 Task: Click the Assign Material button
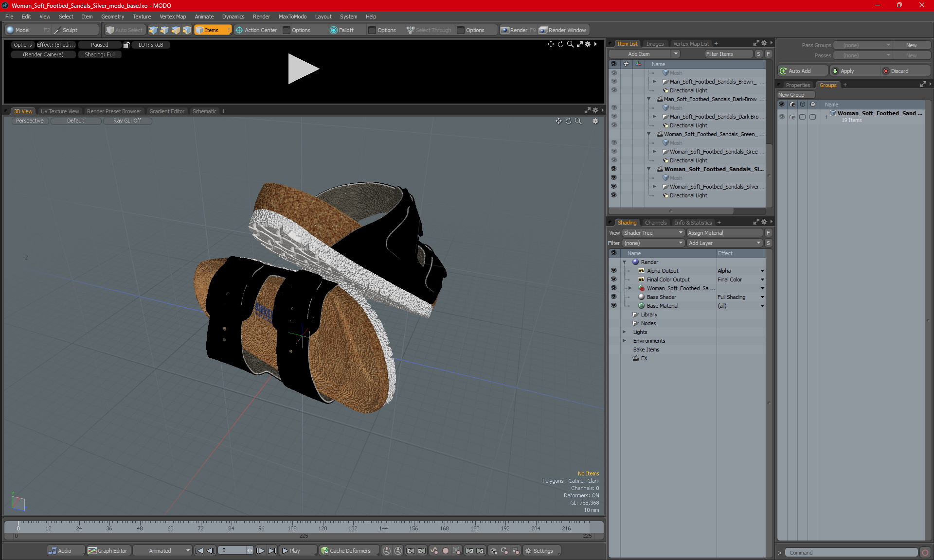pyautogui.click(x=724, y=233)
